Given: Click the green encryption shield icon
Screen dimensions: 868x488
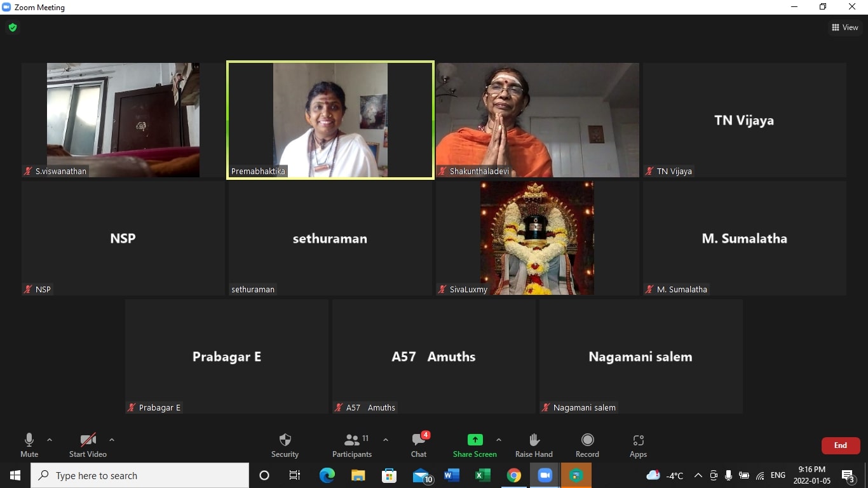Looking at the screenshot, I should 13,27.
